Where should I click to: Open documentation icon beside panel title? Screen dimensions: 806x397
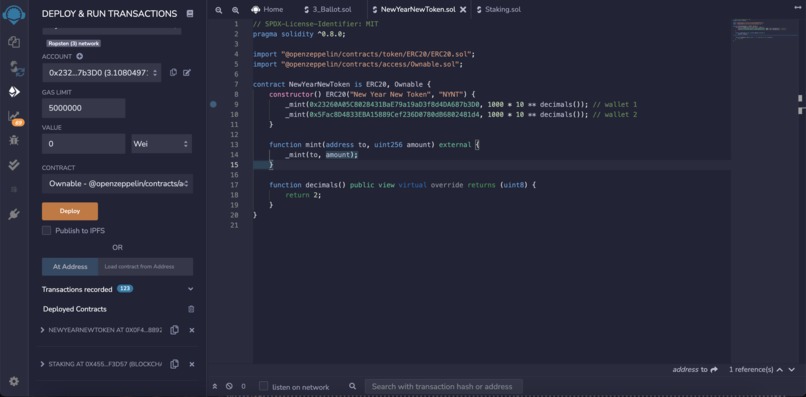(190, 14)
